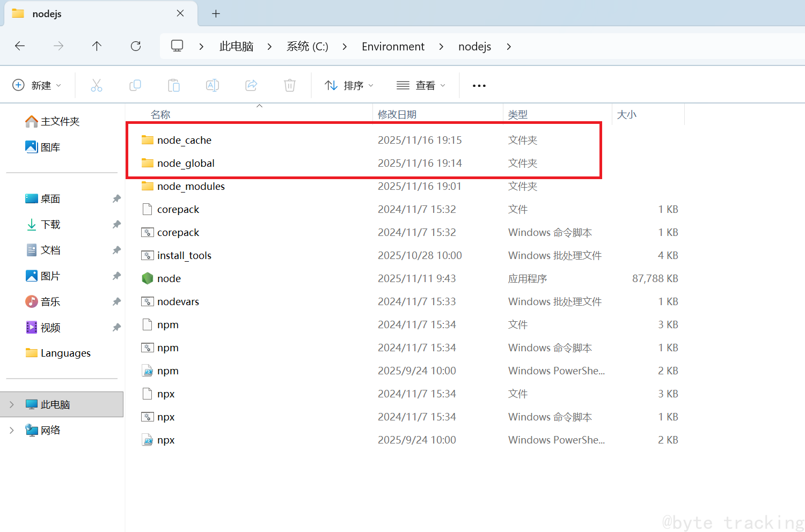Image resolution: width=805 pixels, height=532 pixels.
Task: Click the 名称 column header to sort
Action: [160, 114]
